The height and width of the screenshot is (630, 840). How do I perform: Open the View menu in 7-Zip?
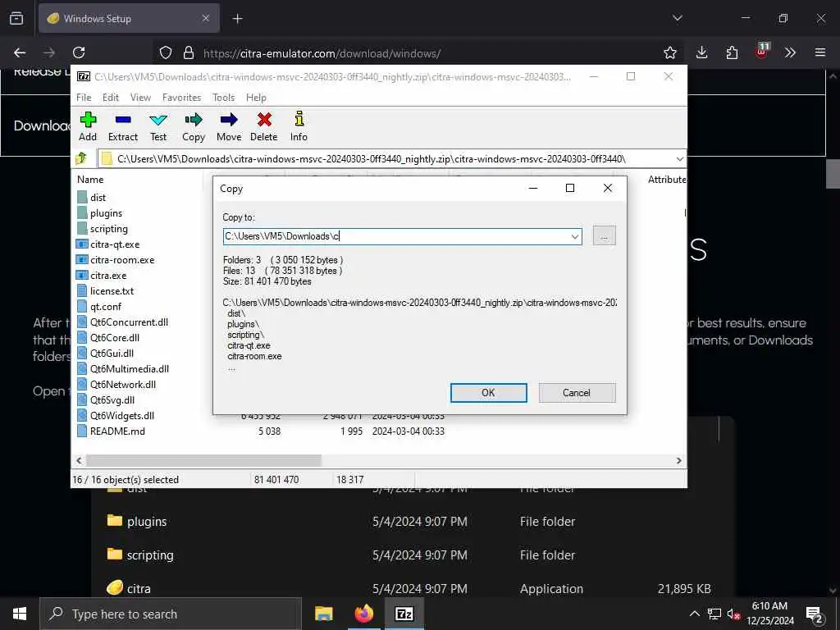click(x=140, y=98)
